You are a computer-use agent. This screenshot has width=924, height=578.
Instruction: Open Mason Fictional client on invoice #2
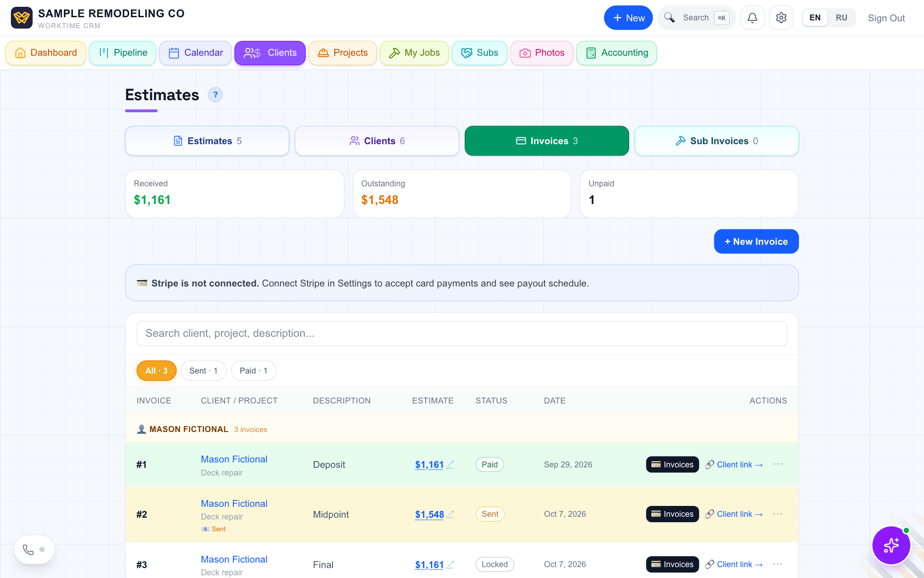point(234,504)
